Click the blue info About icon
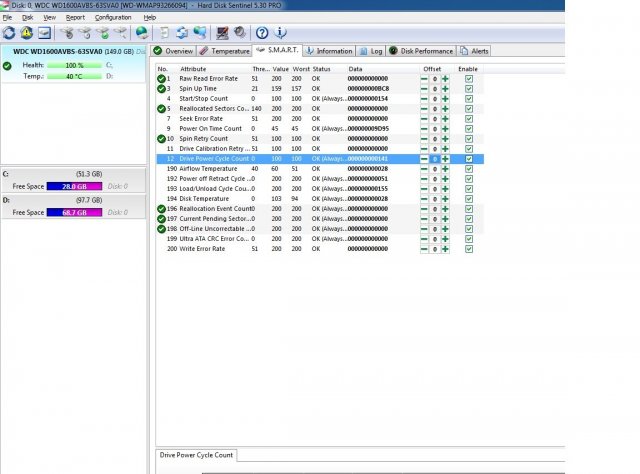Viewport: 640px width, 474px height. (x=280, y=33)
